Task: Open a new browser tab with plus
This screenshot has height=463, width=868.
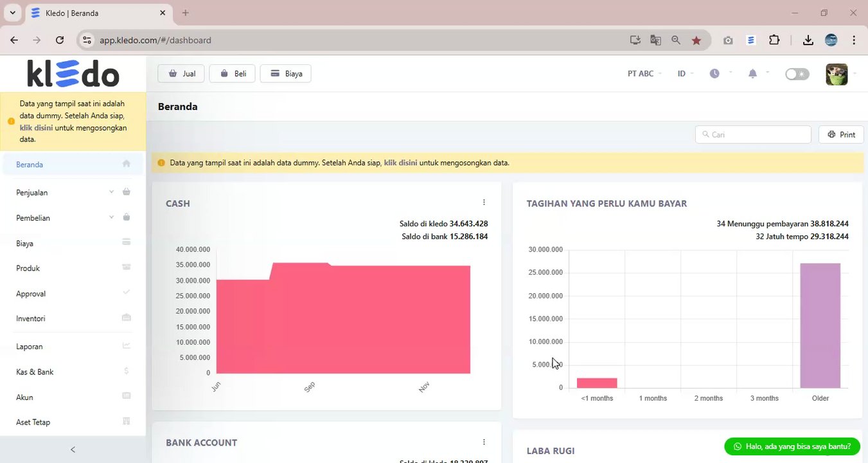Action: pyautogui.click(x=186, y=13)
